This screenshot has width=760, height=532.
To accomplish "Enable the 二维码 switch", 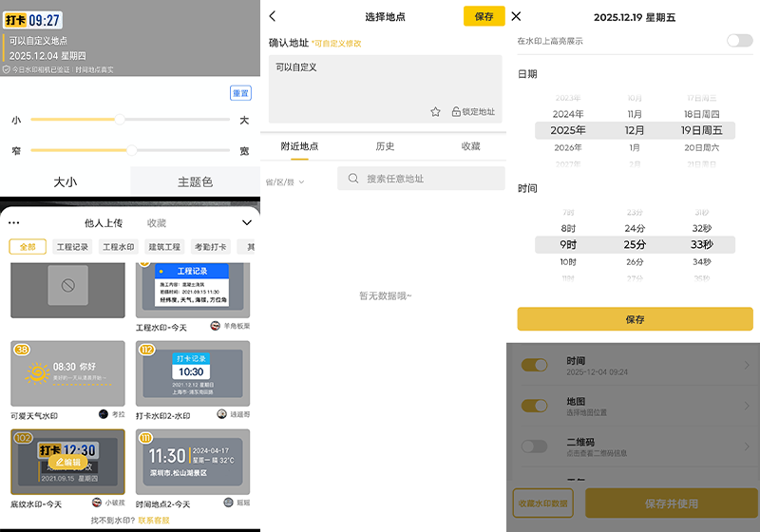I will pos(534,446).
